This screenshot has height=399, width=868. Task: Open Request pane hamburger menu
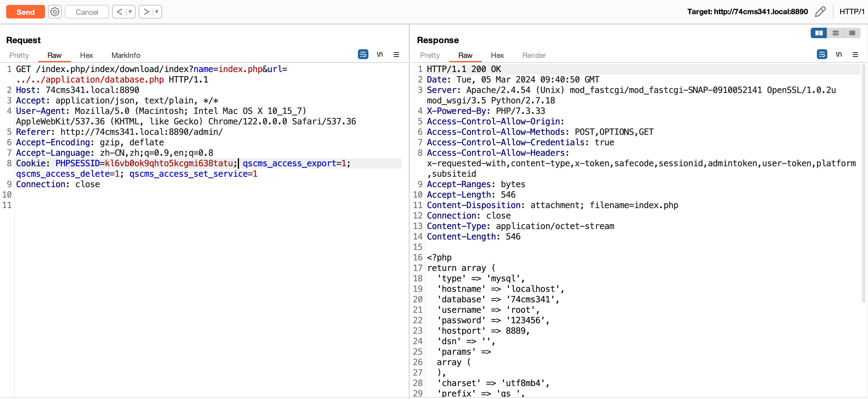[x=396, y=54]
